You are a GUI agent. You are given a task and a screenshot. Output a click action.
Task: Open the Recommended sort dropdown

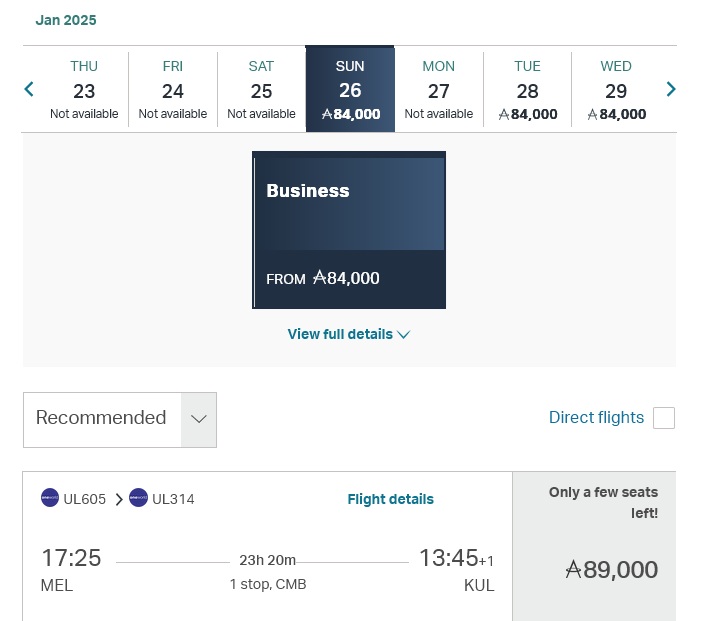120,419
